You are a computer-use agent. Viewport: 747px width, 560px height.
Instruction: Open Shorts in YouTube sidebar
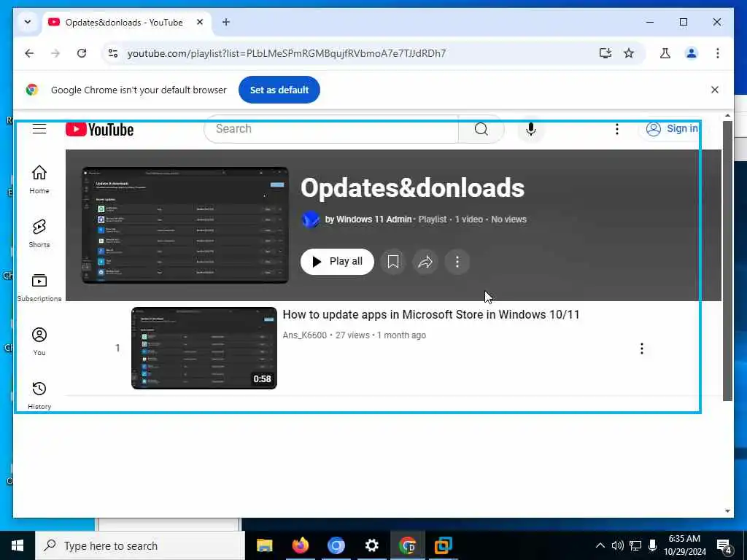(x=39, y=233)
